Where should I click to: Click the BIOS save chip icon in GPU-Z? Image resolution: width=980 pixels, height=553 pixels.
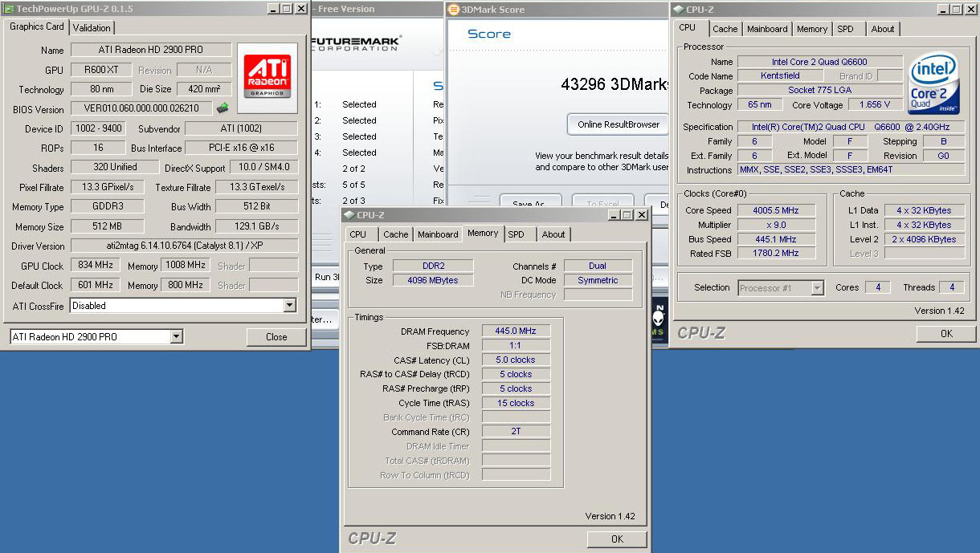coord(223,108)
